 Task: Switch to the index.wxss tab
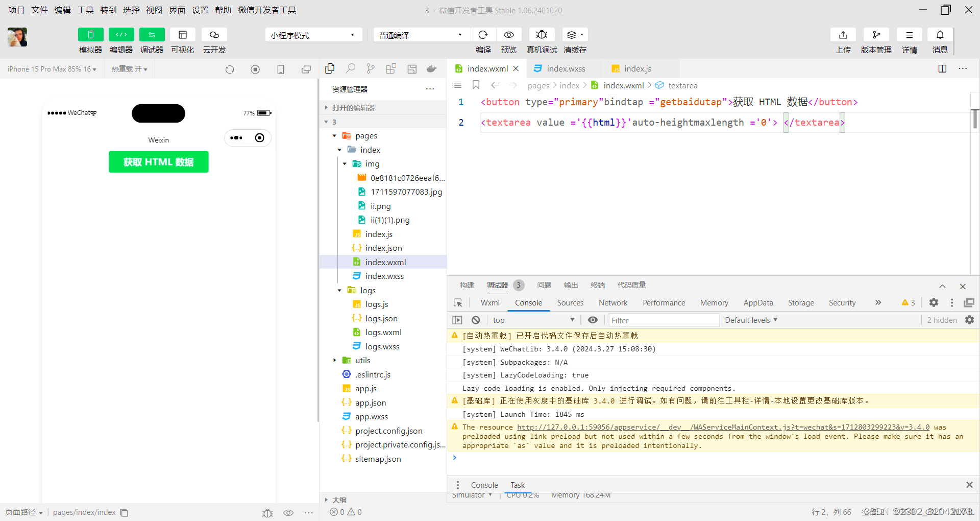(565, 68)
